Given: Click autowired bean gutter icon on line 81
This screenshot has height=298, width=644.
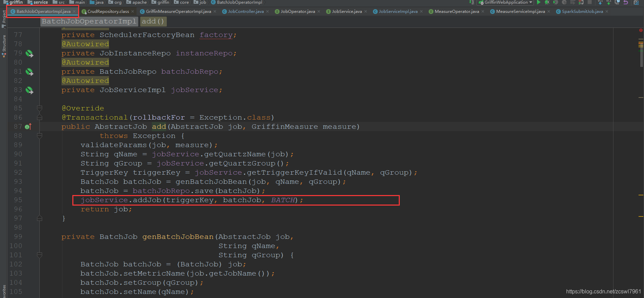Looking at the screenshot, I should pyautogui.click(x=30, y=72).
